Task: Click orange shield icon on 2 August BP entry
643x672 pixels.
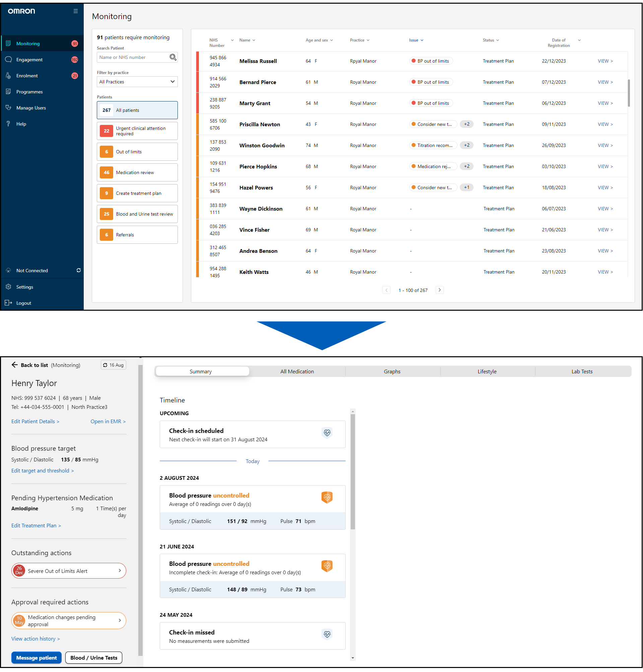Action: (327, 497)
